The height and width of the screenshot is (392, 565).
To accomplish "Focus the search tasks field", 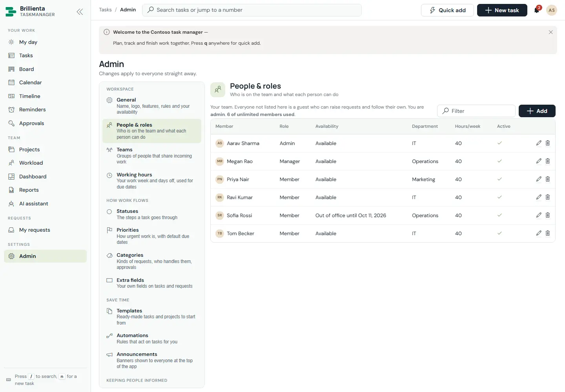I will (x=252, y=10).
